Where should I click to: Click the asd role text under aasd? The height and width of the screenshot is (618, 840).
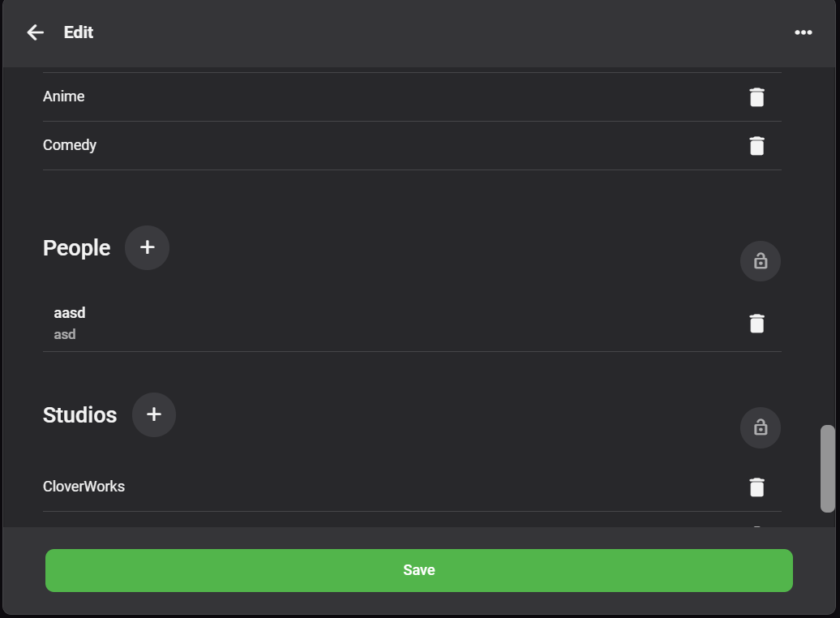click(65, 334)
